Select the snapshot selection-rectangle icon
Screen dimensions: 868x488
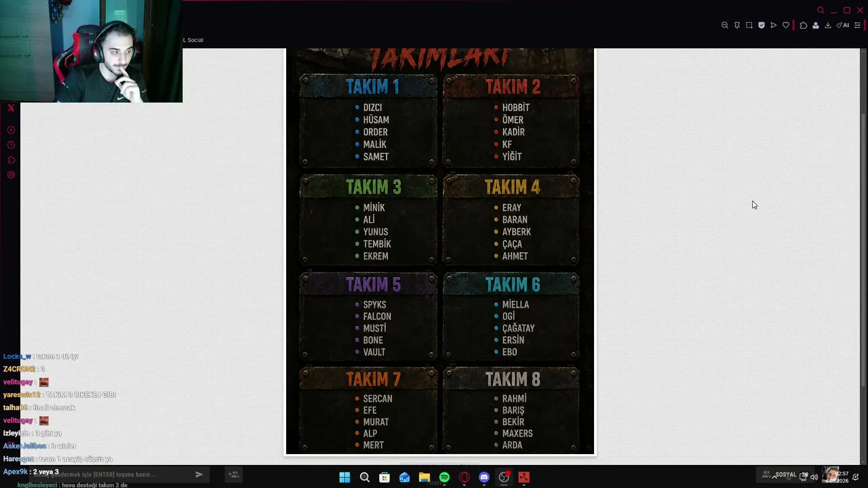[x=749, y=25]
